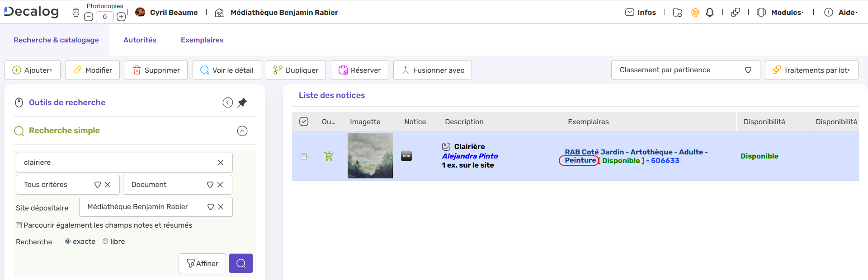Toggle select-all checkbox in list header

(x=304, y=121)
